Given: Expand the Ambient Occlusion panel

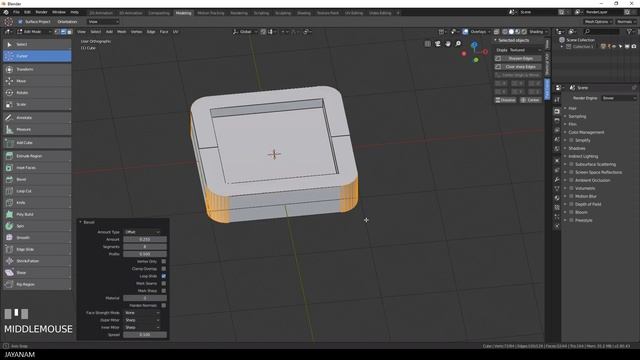Looking at the screenshot, I should tap(593, 180).
